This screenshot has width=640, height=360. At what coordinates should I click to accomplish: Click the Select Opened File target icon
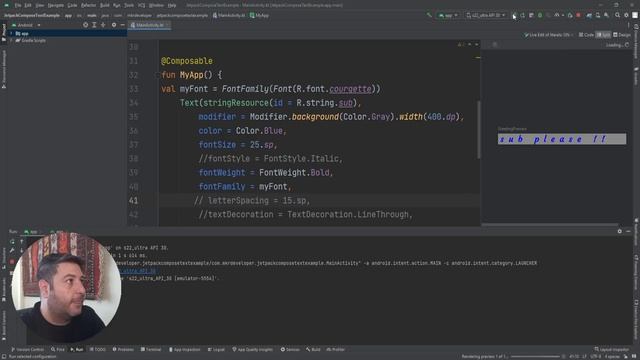(x=85, y=25)
